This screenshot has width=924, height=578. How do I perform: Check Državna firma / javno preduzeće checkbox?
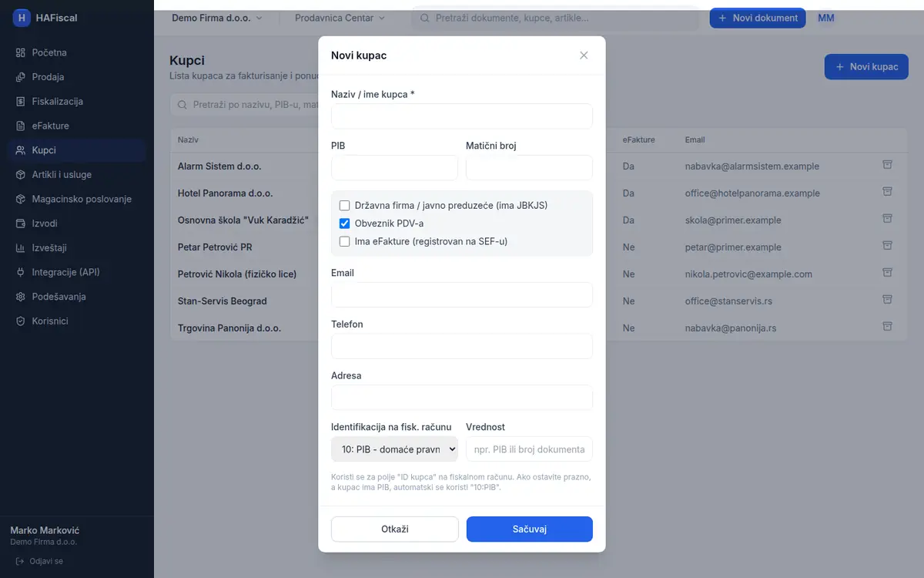(345, 206)
